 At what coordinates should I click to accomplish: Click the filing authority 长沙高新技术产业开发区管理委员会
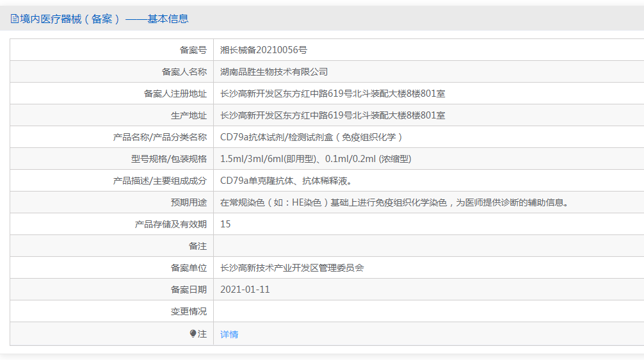tap(292, 268)
